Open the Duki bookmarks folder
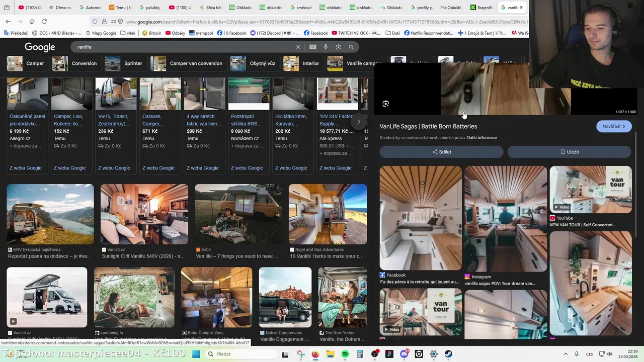 click(392, 33)
